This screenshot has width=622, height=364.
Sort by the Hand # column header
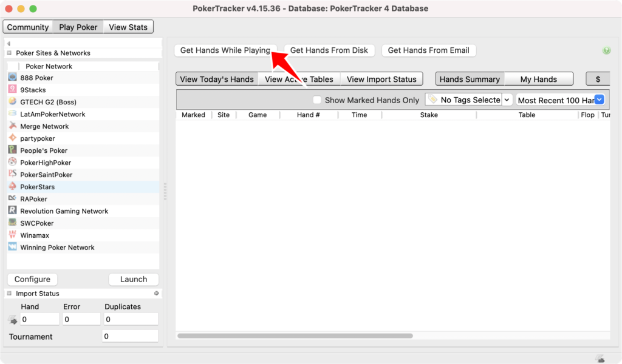(308, 115)
